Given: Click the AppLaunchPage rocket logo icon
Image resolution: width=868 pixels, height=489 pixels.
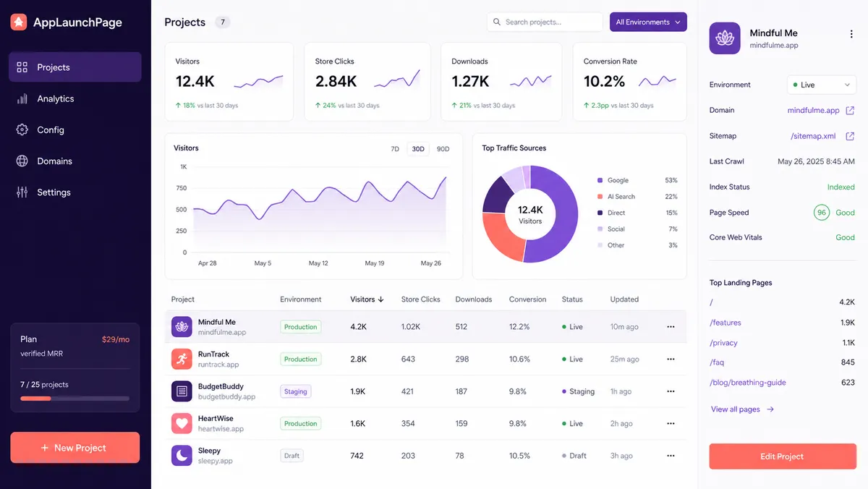Looking at the screenshot, I should tap(19, 22).
